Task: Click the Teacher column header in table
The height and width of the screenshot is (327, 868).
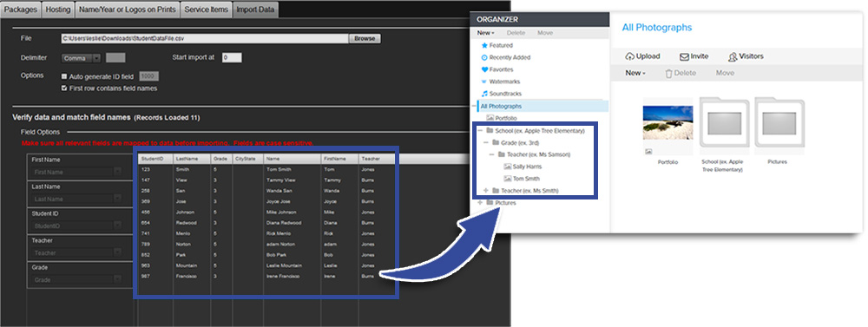Action: coord(377,159)
